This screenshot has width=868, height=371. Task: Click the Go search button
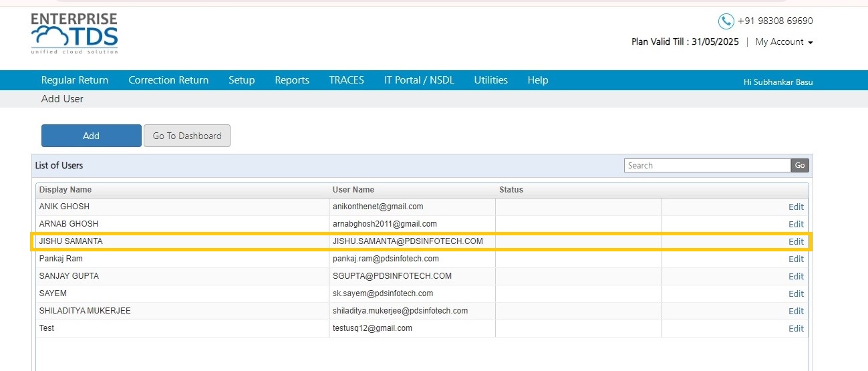click(x=799, y=166)
